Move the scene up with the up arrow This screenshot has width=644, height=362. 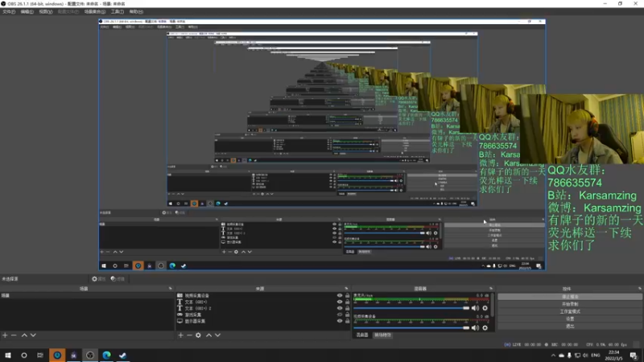coord(24,335)
